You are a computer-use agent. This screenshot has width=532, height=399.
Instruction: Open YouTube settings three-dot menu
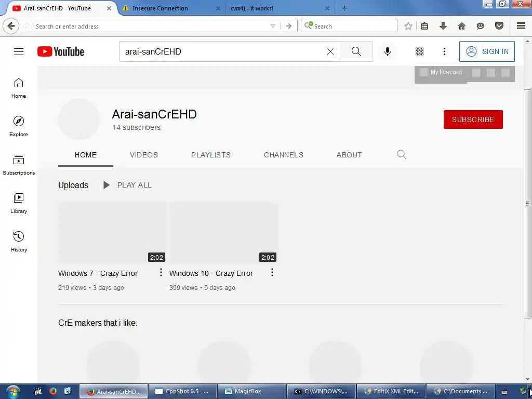coord(444,51)
